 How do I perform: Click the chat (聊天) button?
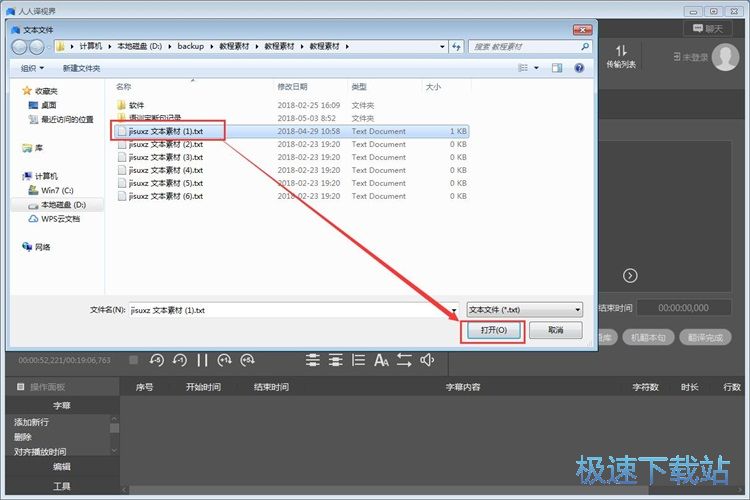[x=708, y=29]
